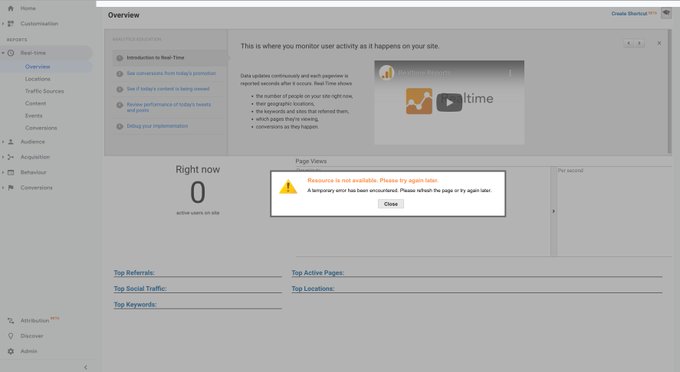Click the Discover lightbulb icon

[x=11, y=336]
